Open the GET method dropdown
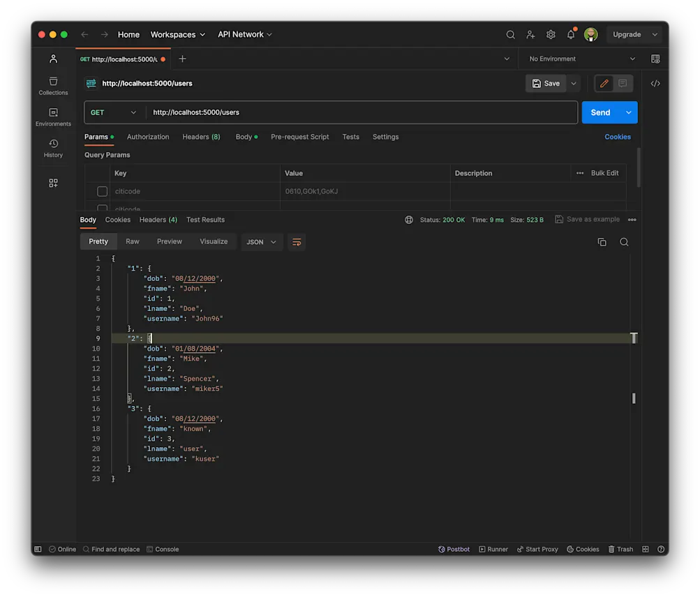Viewport: 700px width, 597px height. pos(114,112)
